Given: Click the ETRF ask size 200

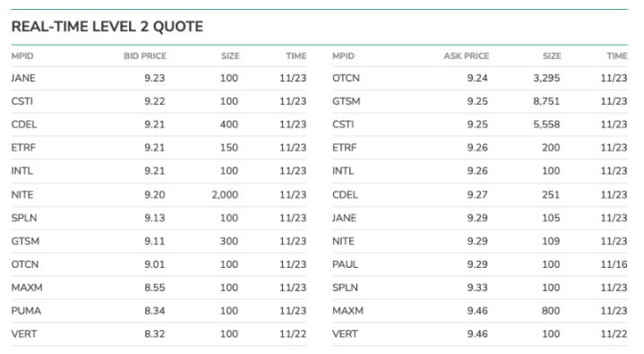Looking at the screenshot, I should point(551,148).
